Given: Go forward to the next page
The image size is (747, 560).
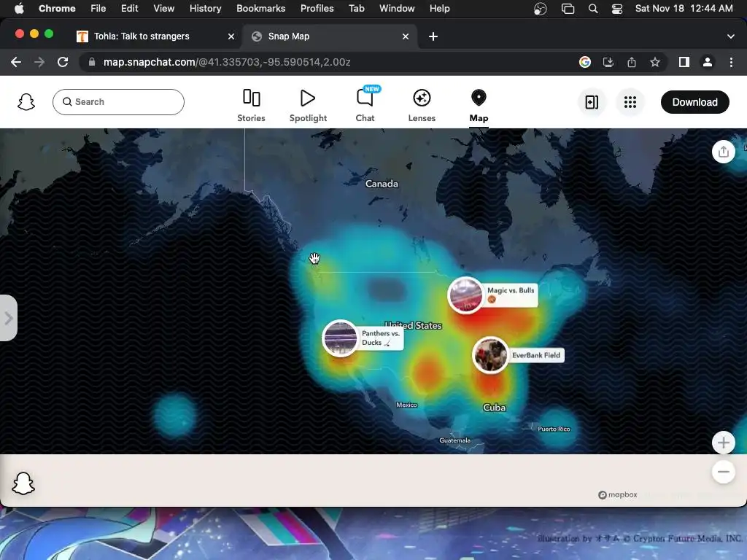Looking at the screenshot, I should pos(39,62).
